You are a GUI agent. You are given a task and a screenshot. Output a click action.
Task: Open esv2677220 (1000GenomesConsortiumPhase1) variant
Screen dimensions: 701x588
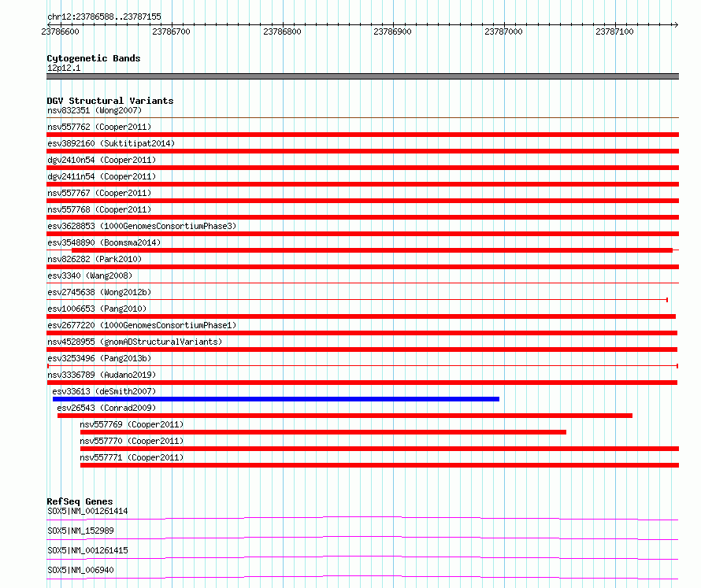(x=142, y=325)
